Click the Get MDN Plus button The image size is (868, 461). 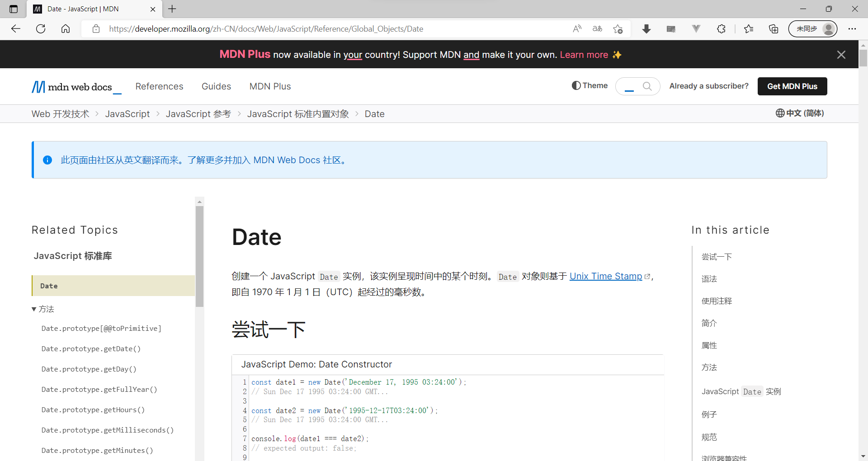[792, 86]
